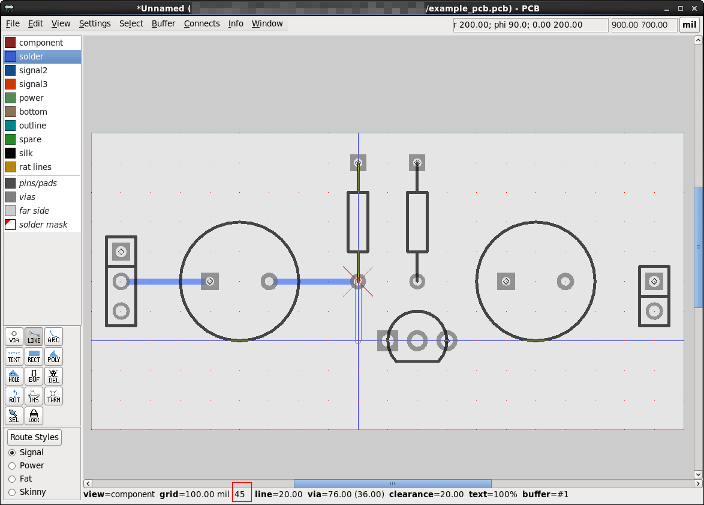Screen dimensions: 704x505
Task: Click the cursor coordinates 900.00 700.00 field
Action: 643,25
